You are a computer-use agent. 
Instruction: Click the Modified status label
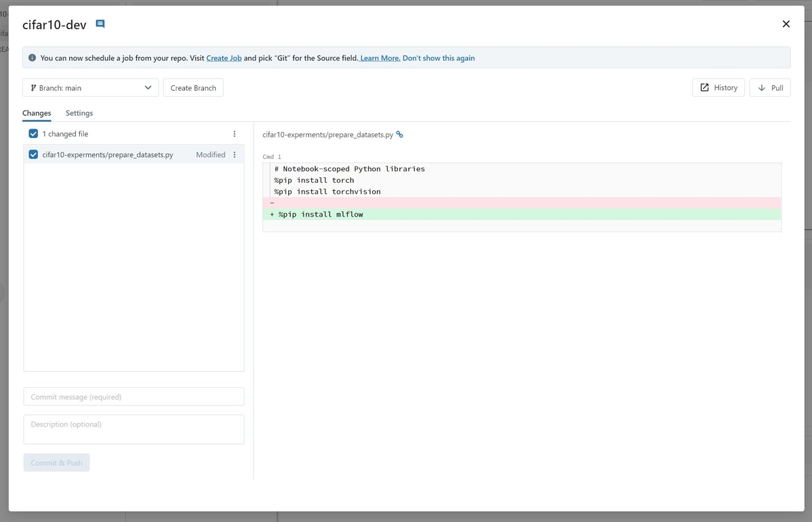click(x=210, y=154)
